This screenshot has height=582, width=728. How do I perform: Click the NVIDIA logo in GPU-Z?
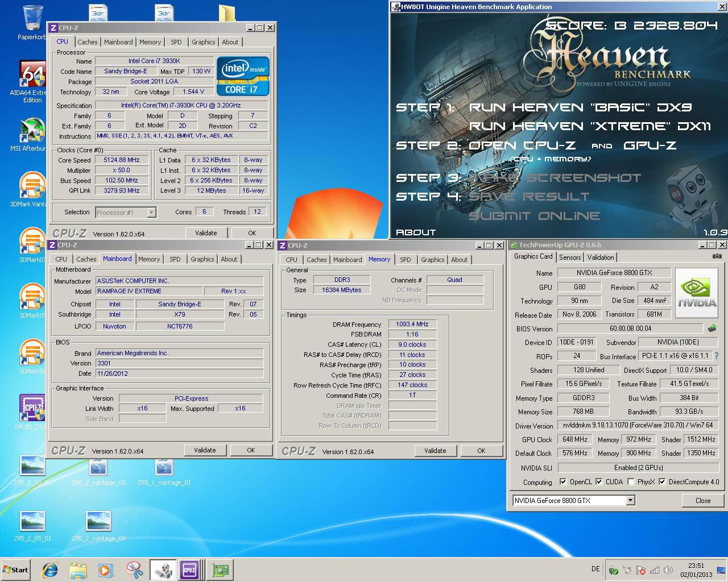[697, 294]
